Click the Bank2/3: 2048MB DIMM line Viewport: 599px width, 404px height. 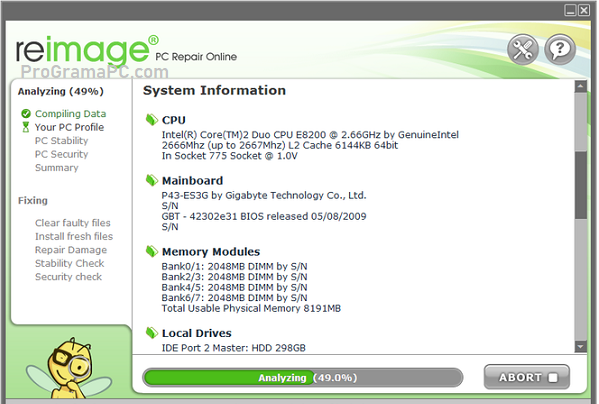235,277
